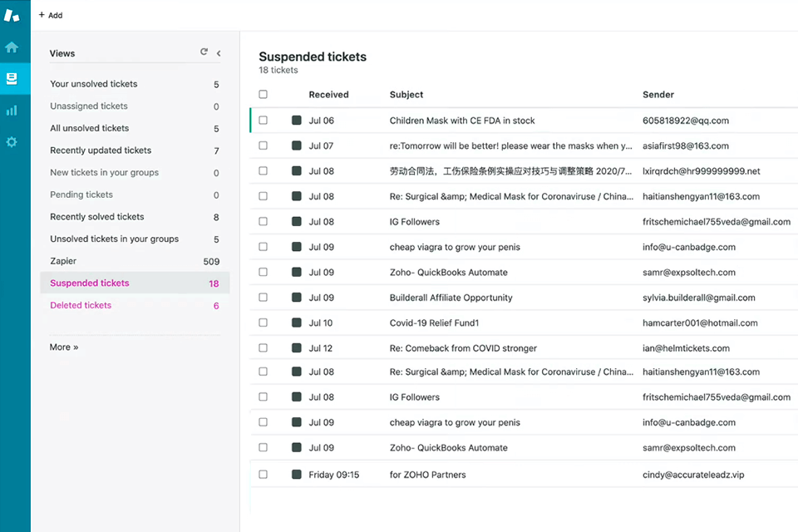
Task: Open New tickets in your groups view
Action: (x=135, y=173)
